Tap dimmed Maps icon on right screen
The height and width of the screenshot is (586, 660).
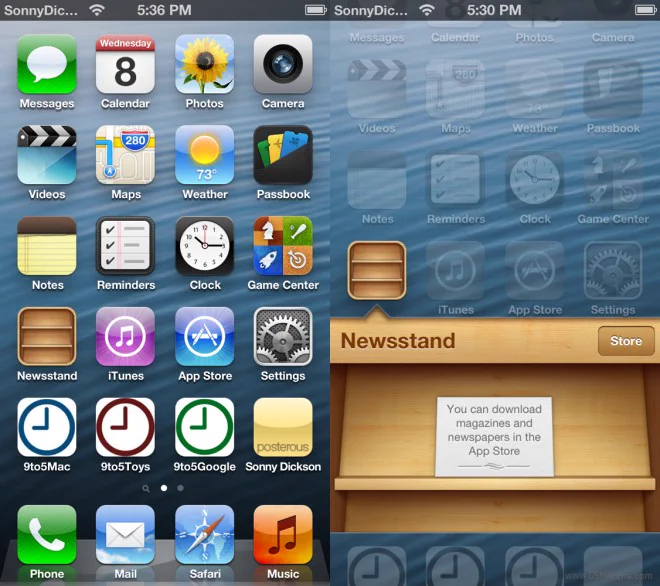click(455, 89)
